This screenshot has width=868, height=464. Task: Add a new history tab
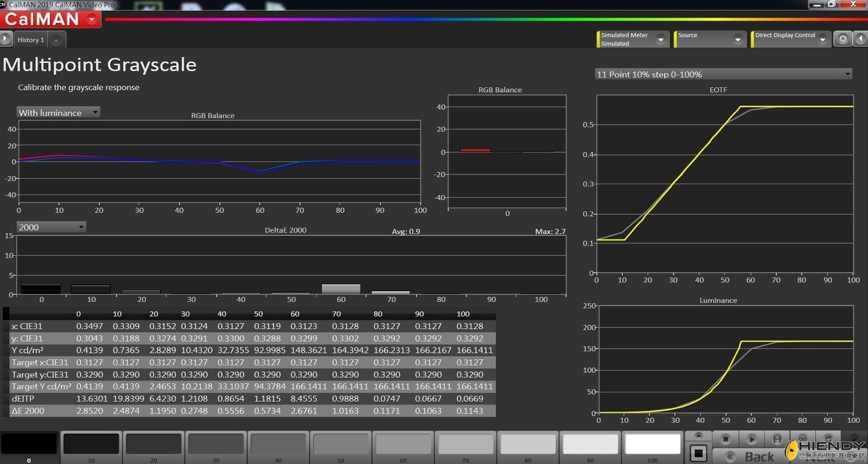[56, 40]
